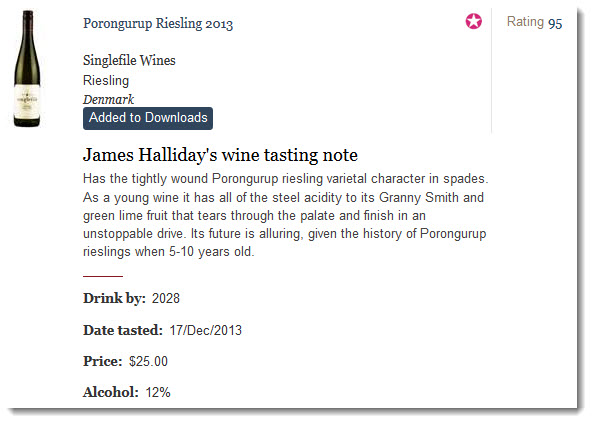Image resolution: width=592 pixels, height=423 pixels.
Task: Click the wine bottle thumbnail image
Action: (27, 69)
